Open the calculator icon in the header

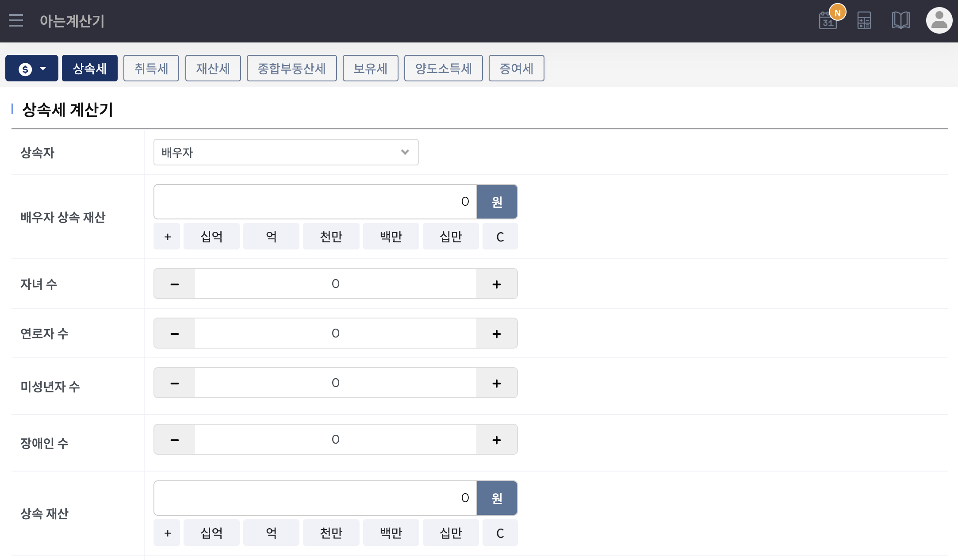[864, 20]
